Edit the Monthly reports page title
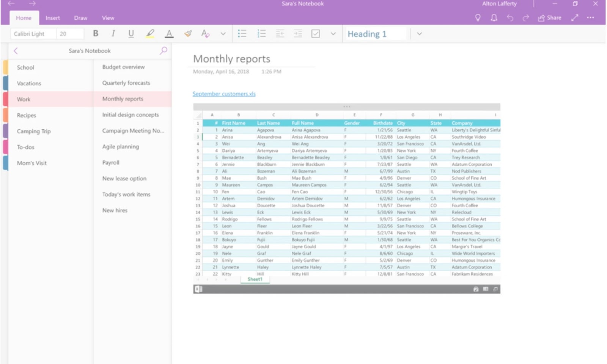This screenshot has width=607, height=364. tap(231, 59)
